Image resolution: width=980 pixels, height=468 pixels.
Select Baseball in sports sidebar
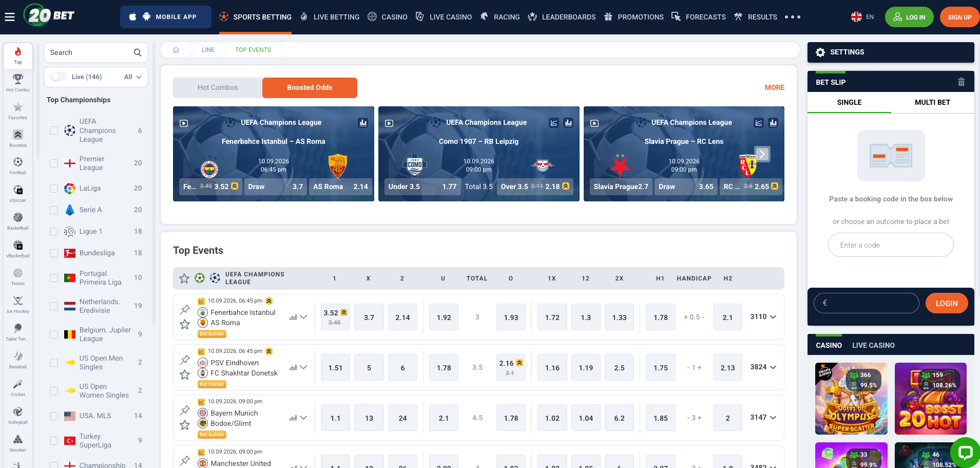point(18,360)
